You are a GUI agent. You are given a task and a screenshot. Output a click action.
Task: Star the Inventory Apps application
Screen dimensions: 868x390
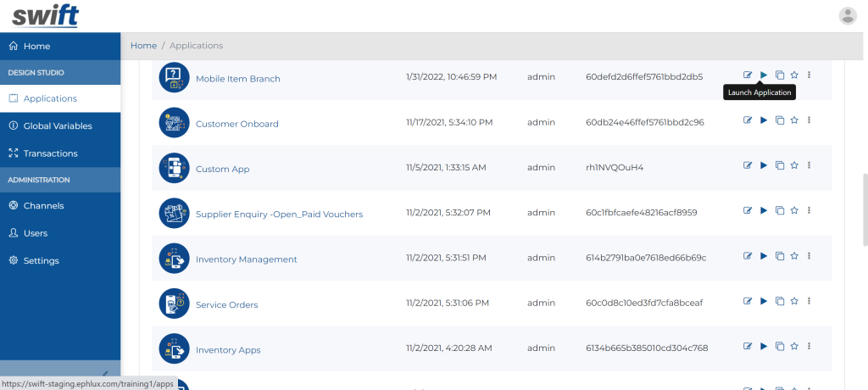[x=794, y=346]
